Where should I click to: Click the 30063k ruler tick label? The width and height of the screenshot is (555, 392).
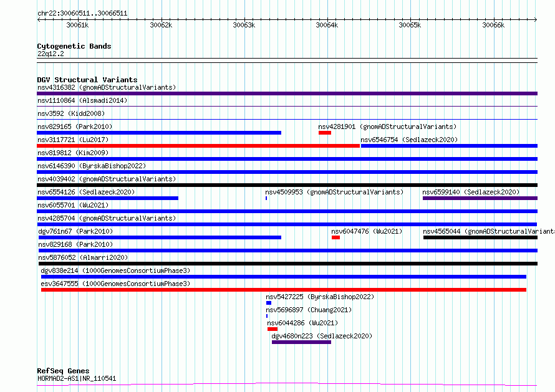click(x=244, y=25)
